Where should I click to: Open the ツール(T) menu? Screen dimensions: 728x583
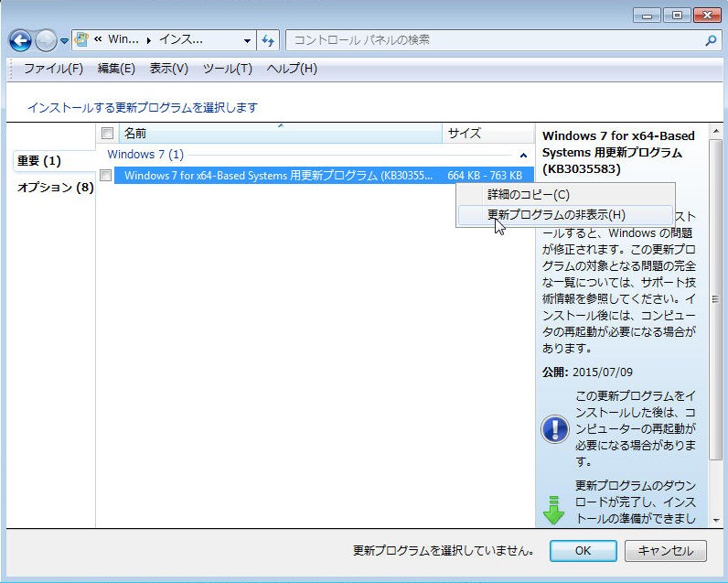pos(228,69)
